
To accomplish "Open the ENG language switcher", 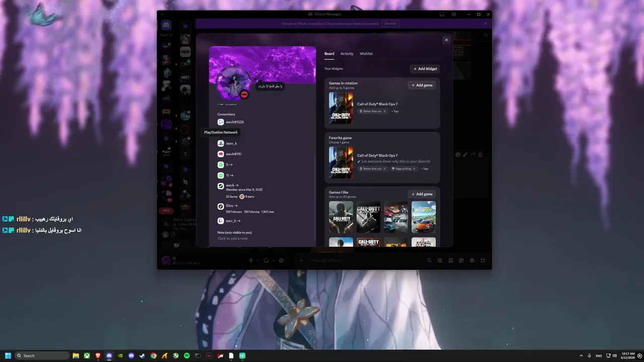I will click(599, 355).
